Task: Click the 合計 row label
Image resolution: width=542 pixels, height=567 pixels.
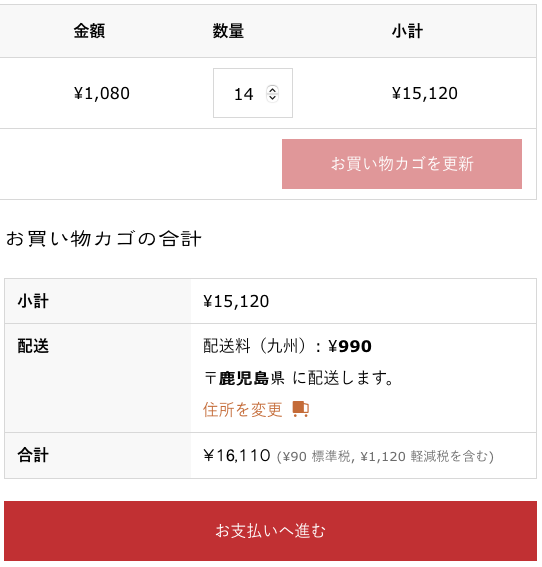Action: click(x=33, y=455)
